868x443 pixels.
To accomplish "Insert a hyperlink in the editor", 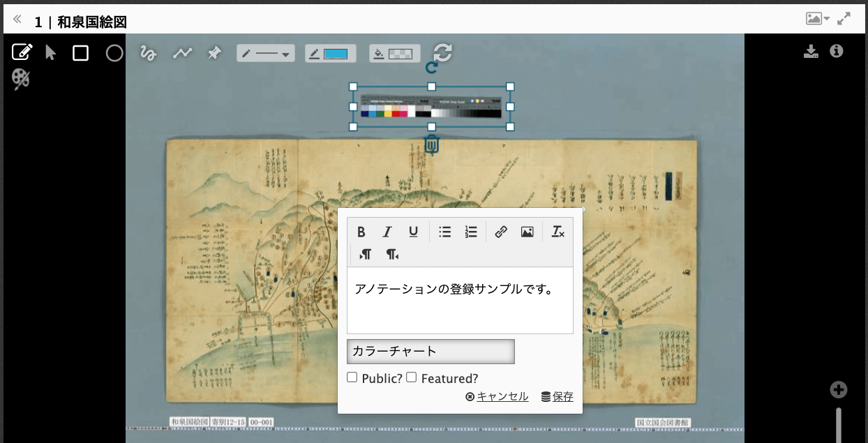I will 501,232.
